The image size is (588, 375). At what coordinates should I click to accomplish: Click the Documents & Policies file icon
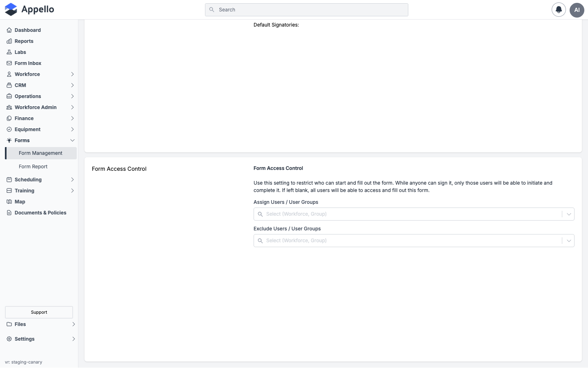tap(9, 213)
